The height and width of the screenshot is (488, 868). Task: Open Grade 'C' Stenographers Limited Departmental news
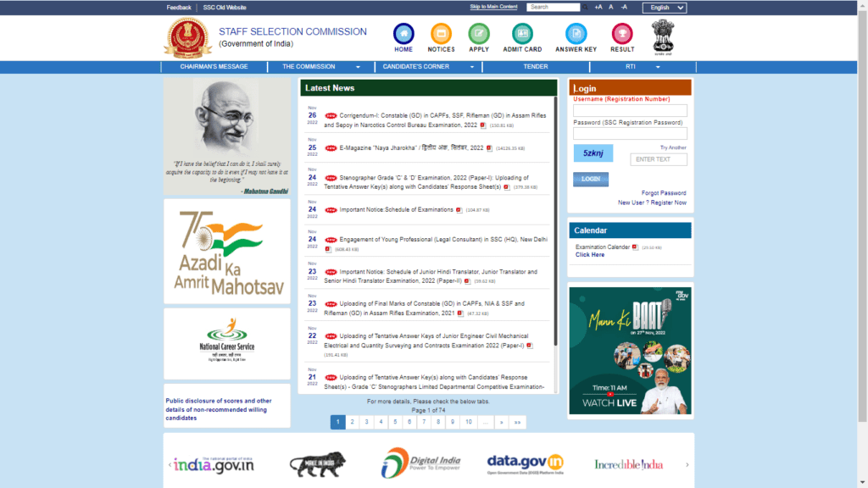pos(435,382)
